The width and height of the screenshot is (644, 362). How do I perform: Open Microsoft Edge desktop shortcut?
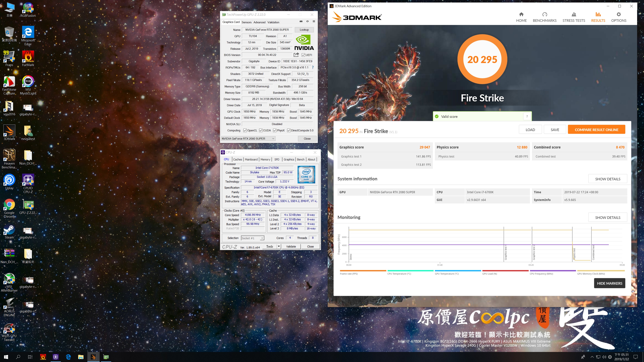(x=28, y=36)
